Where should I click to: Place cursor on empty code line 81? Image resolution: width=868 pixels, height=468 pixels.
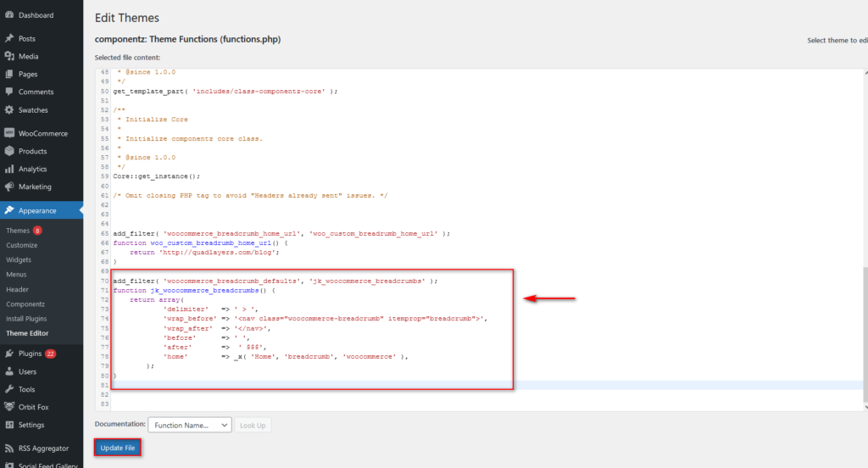487,385
